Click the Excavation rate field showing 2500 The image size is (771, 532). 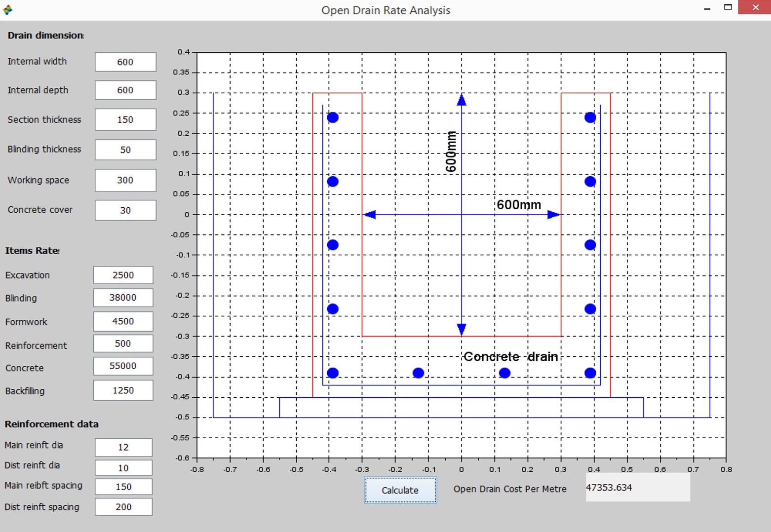click(x=123, y=275)
